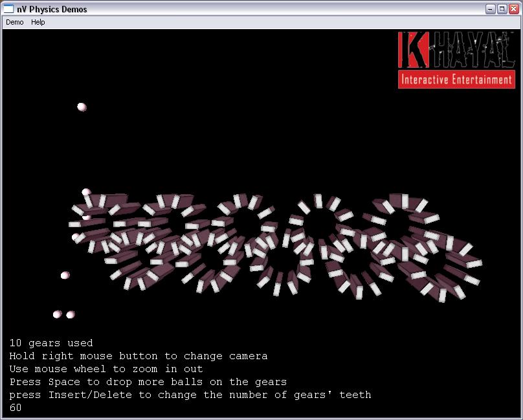Minimize the nV Physics Demos window
523x420 pixels.
point(491,9)
